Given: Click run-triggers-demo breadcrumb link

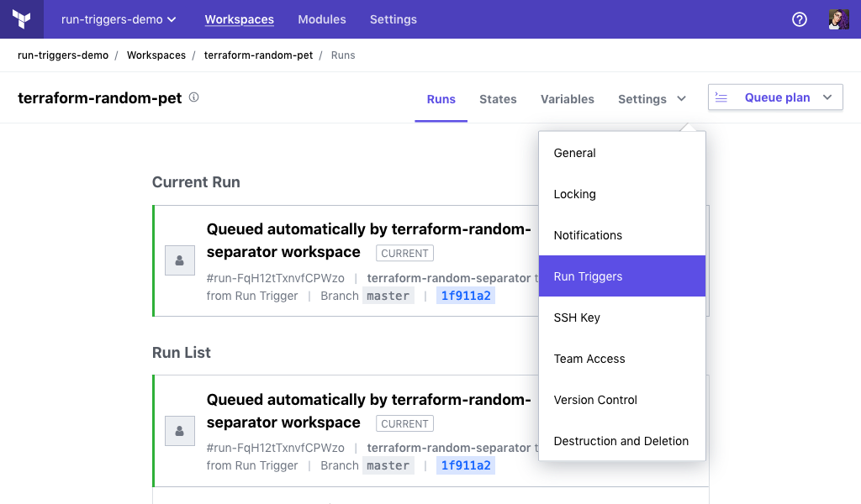Looking at the screenshot, I should click(x=63, y=55).
